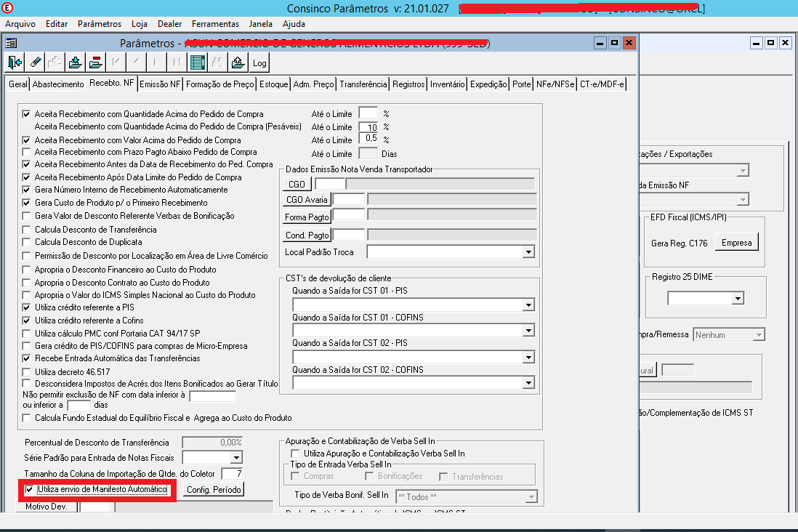Open the Parâmetros menu in menu bar
Image resolution: width=798 pixels, height=532 pixels.
tap(100, 24)
